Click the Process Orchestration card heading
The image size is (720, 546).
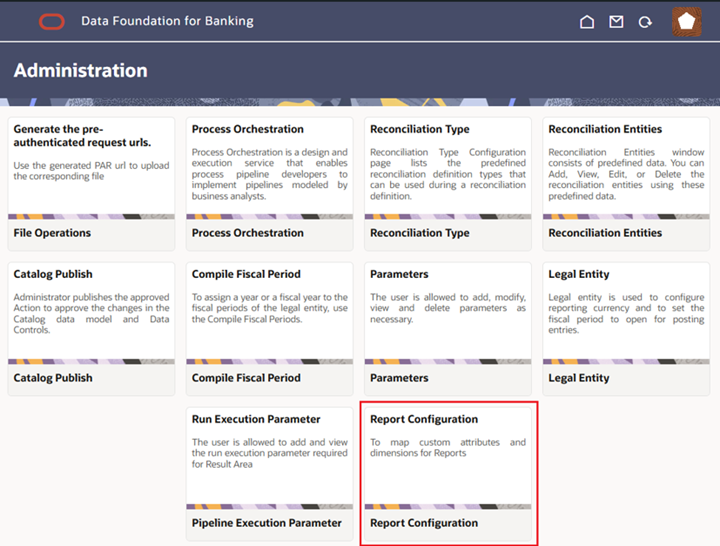pos(248,129)
